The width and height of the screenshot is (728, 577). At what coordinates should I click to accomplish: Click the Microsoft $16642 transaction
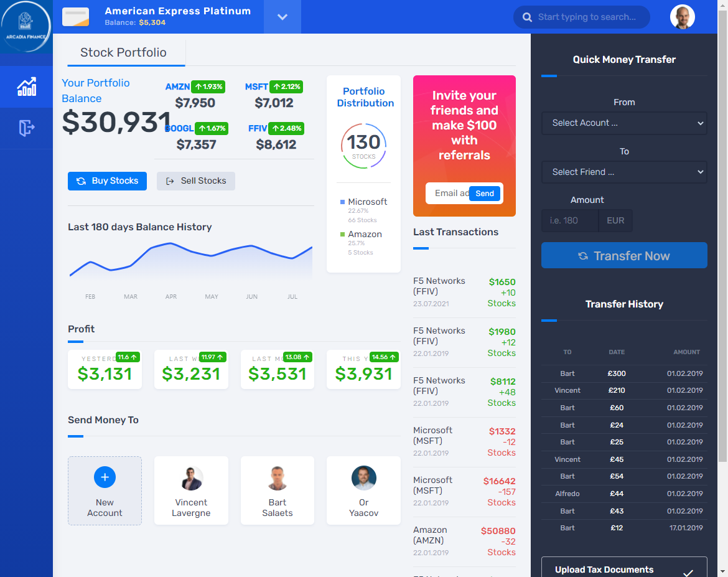464,492
